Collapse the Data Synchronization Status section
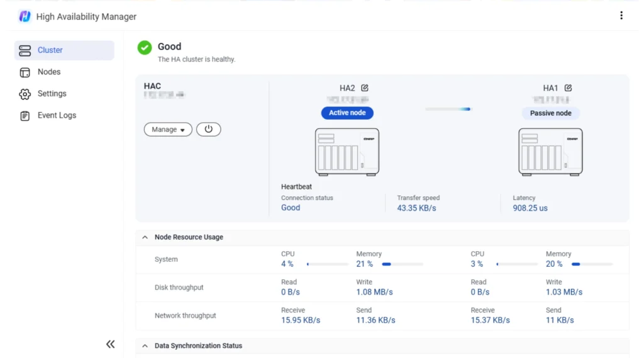This screenshot has height=358, width=644. (x=145, y=345)
